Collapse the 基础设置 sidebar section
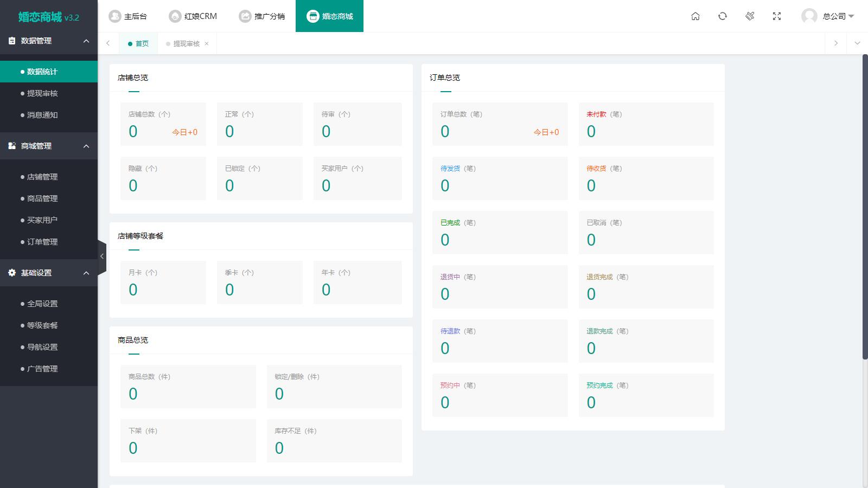The height and width of the screenshot is (488, 868). [86, 273]
